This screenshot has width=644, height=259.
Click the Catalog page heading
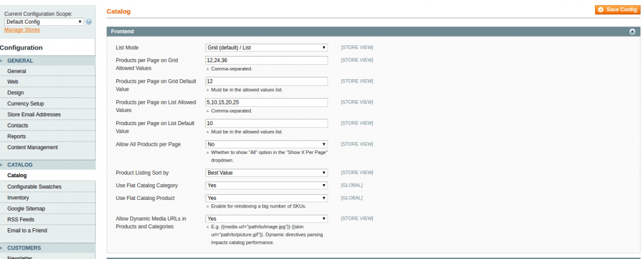[x=118, y=11]
